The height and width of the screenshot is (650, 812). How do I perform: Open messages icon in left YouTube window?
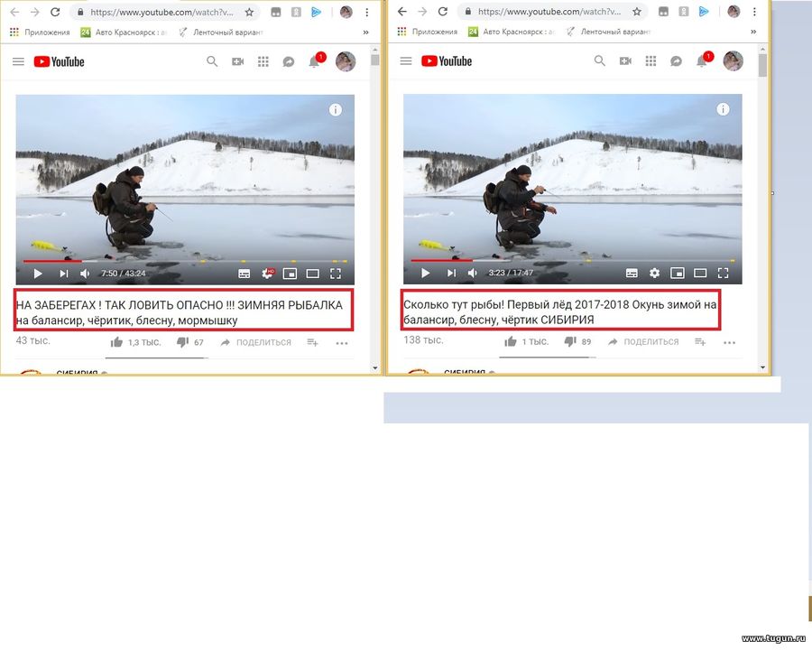(289, 62)
